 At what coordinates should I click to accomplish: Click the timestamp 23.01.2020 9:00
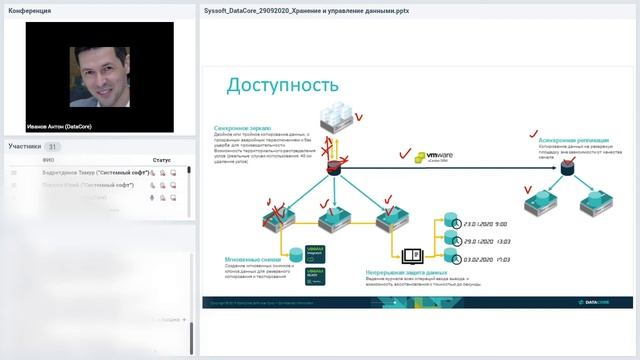[485, 224]
